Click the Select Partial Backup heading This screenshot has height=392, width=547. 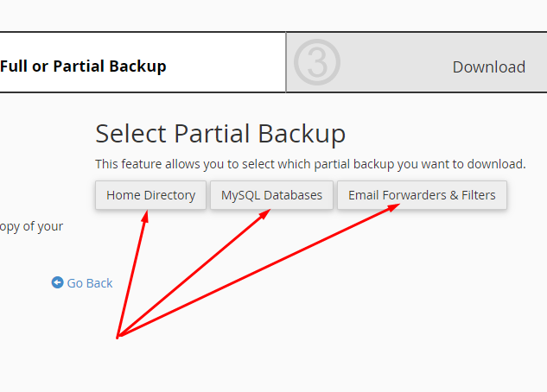tap(220, 134)
